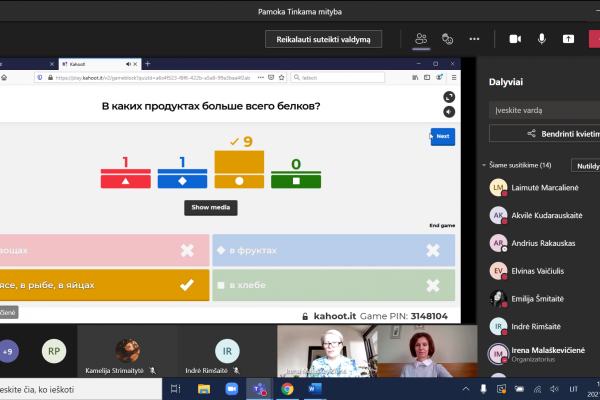Click Irena Malaškevičienė webcam video
The image size is (600, 400).
[327, 351]
